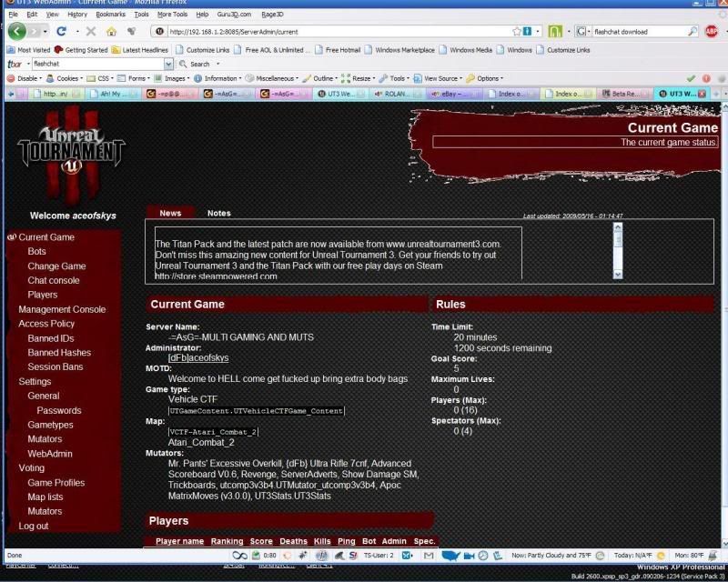Click the green arch toolbar icon
Viewport: 728px width, 582px height.
coord(555,32)
